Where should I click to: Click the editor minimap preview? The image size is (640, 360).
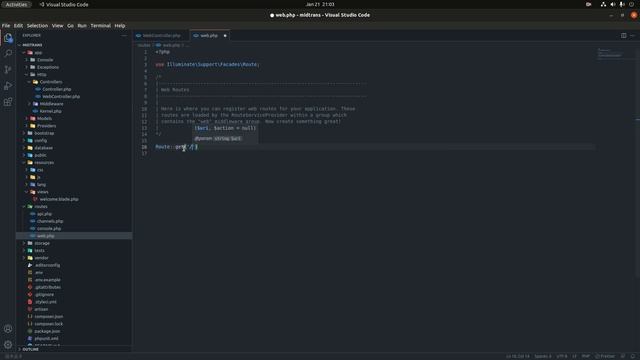pos(610,53)
